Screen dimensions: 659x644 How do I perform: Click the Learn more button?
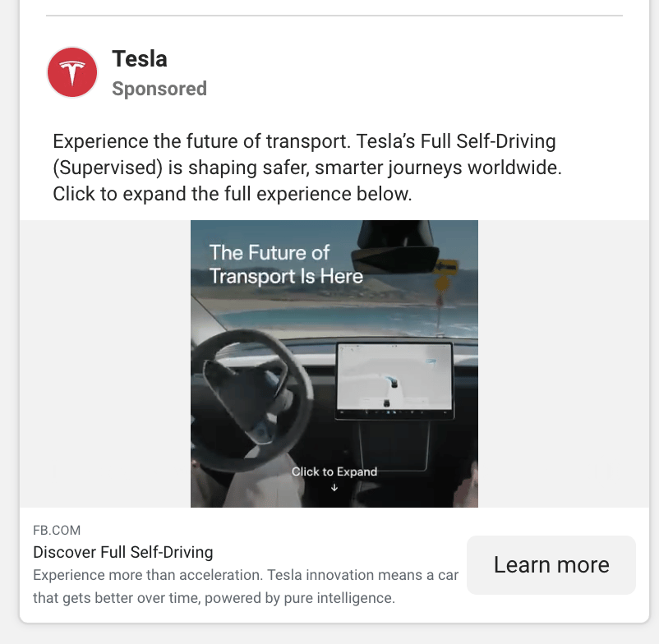point(551,564)
